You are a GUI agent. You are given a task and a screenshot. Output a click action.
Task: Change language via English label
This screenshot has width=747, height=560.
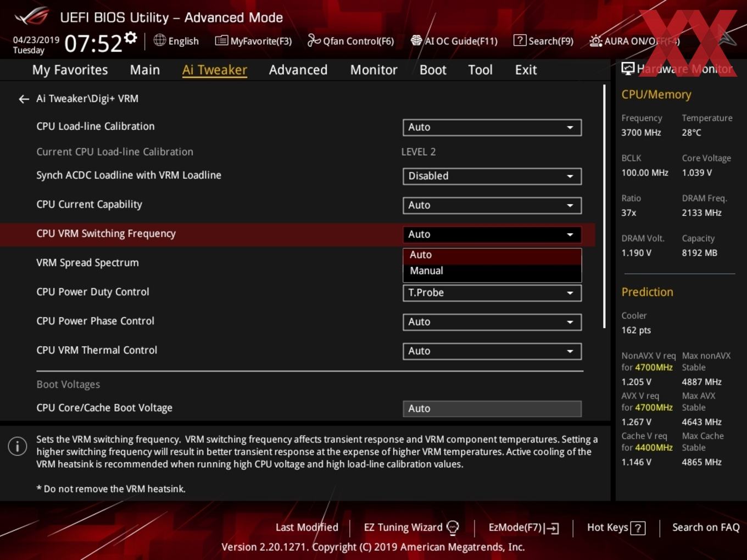pyautogui.click(x=183, y=41)
